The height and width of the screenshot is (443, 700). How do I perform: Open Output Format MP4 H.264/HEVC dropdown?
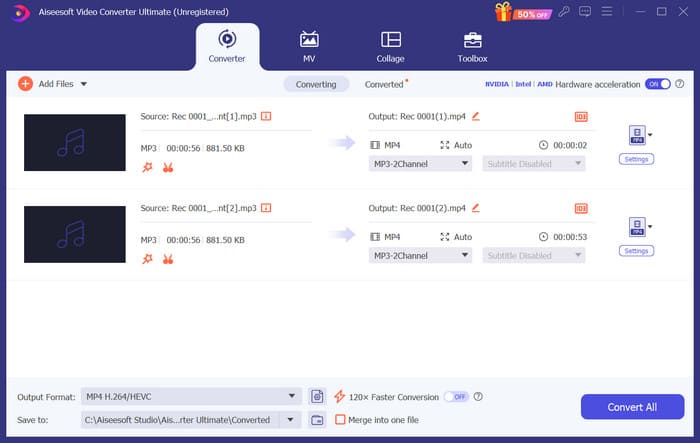191,397
